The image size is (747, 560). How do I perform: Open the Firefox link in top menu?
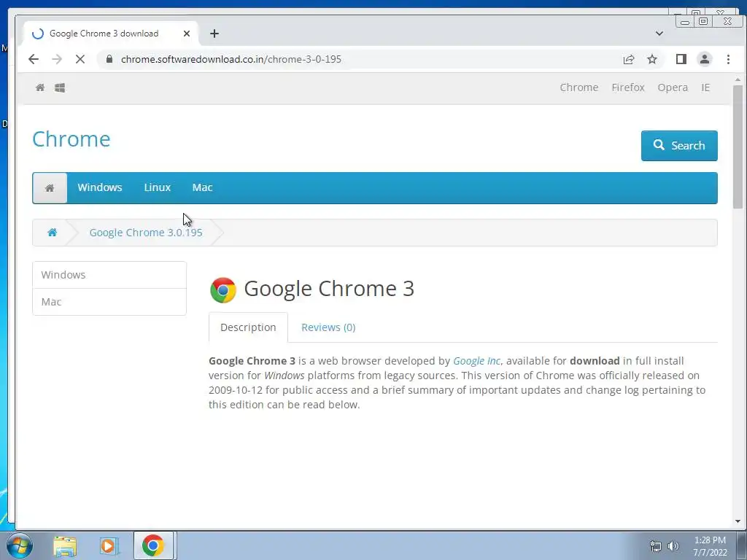point(628,87)
